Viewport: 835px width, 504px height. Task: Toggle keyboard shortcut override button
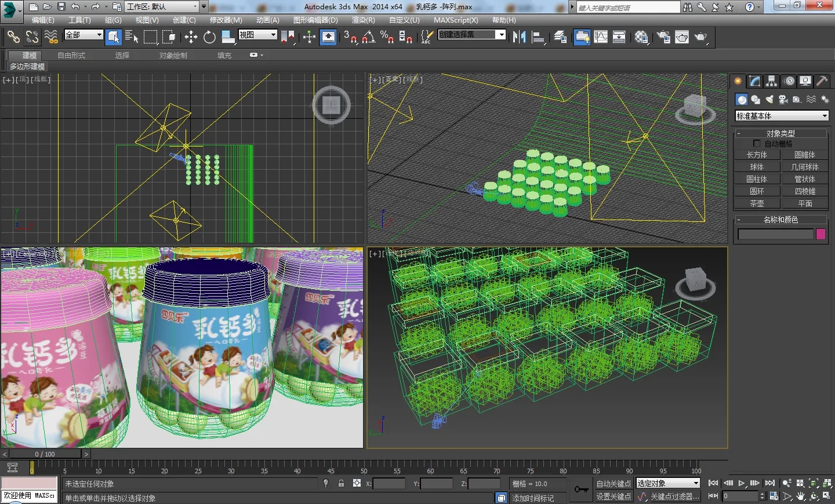328,37
